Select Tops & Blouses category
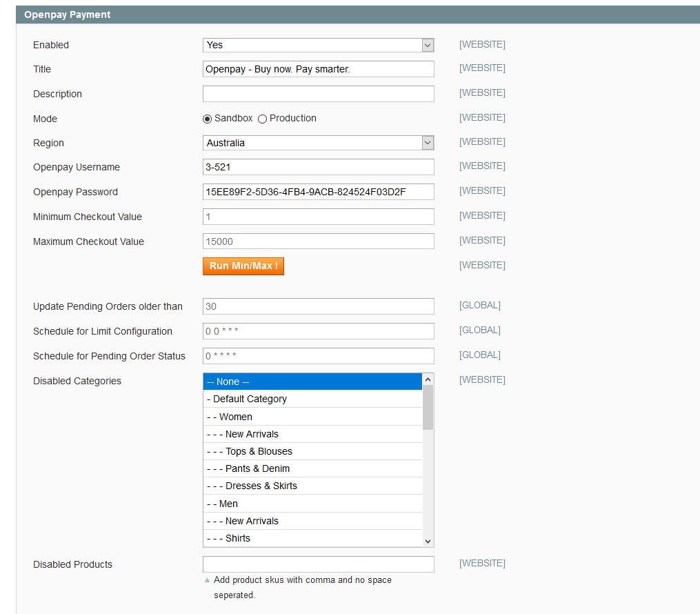 click(x=312, y=451)
